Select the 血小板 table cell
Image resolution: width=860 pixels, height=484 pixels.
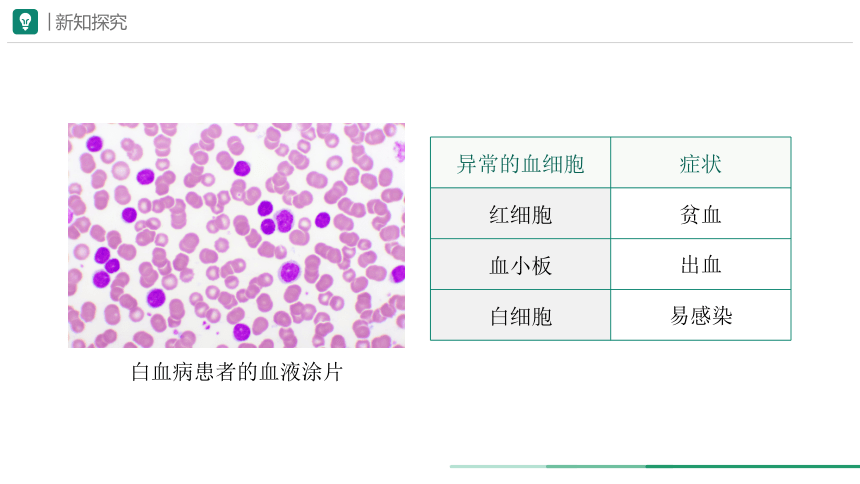[520, 264]
